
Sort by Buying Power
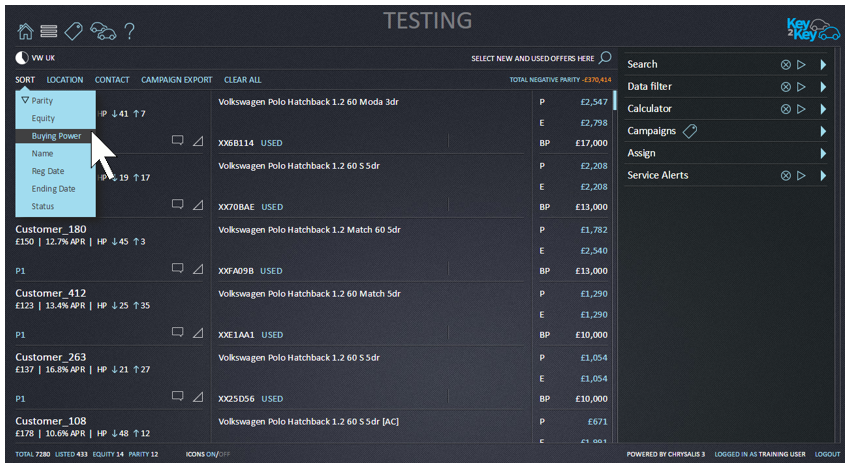point(55,136)
